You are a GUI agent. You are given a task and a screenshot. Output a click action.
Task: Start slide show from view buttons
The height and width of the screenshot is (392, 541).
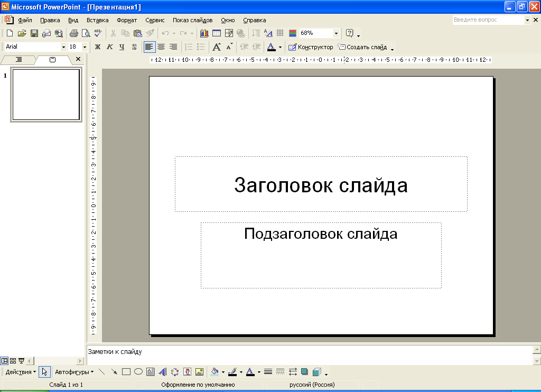tap(22, 361)
